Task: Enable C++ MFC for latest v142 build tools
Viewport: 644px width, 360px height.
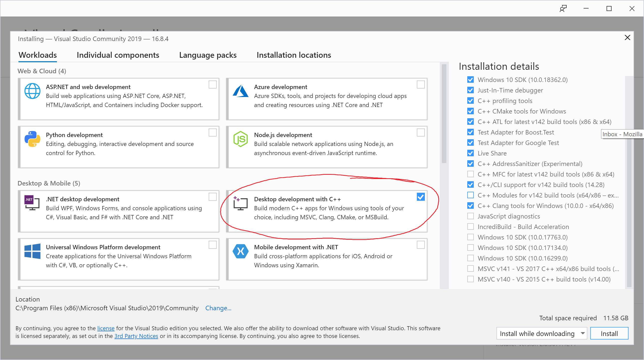Action: click(x=470, y=174)
